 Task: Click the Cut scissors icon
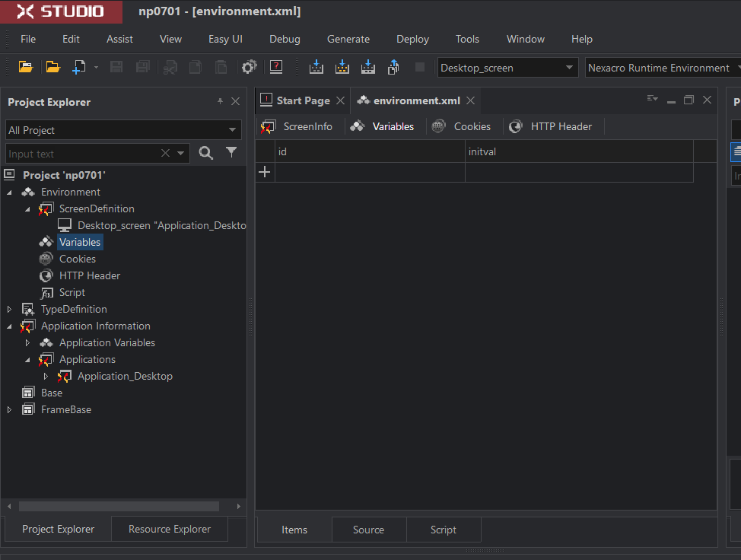pyautogui.click(x=170, y=68)
